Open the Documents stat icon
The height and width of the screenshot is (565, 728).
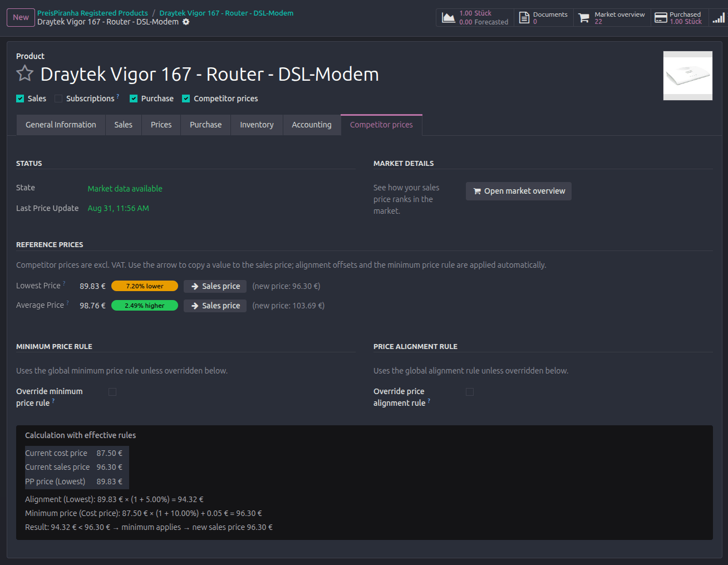(524, 17)
